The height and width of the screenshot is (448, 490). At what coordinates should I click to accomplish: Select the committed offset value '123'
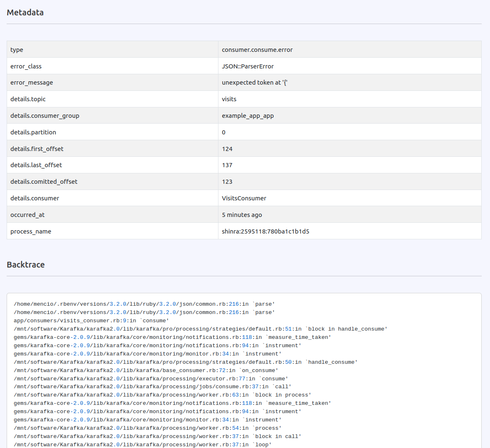click(227, 182)
